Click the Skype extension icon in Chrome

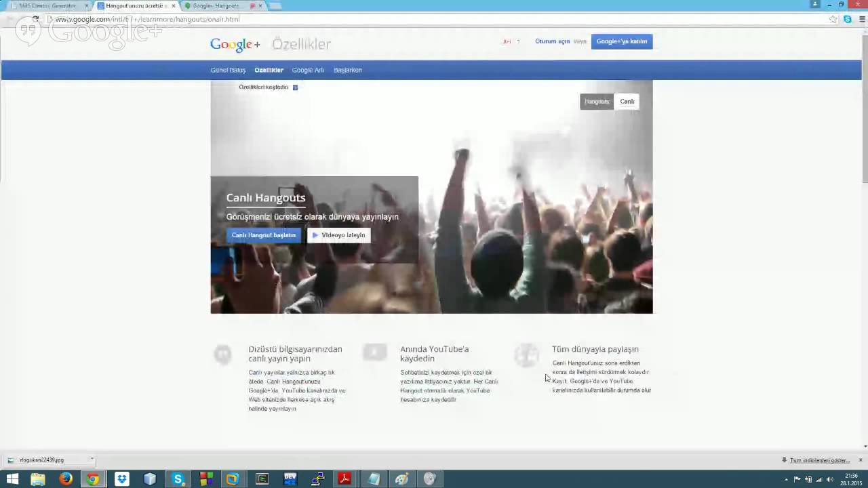848,19
